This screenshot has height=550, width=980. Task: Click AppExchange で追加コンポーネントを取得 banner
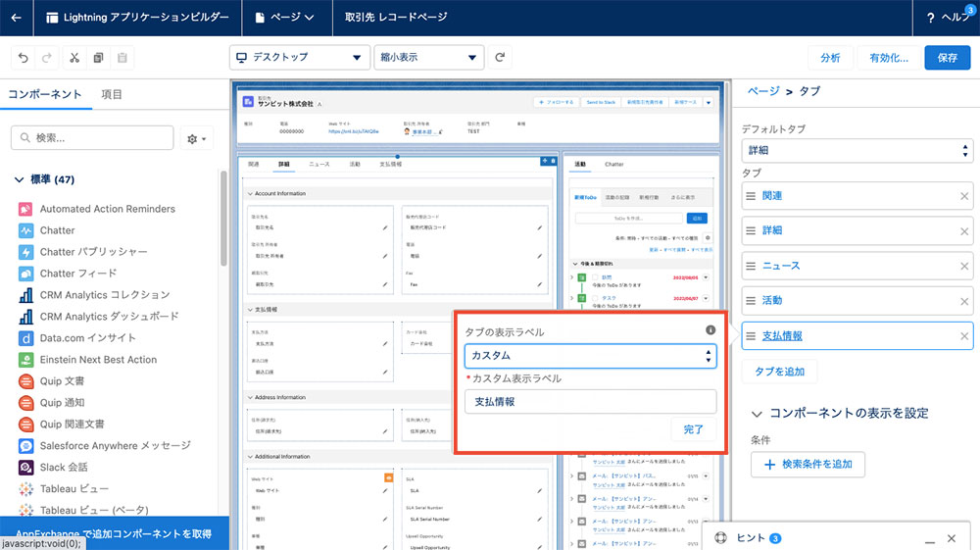115,533
